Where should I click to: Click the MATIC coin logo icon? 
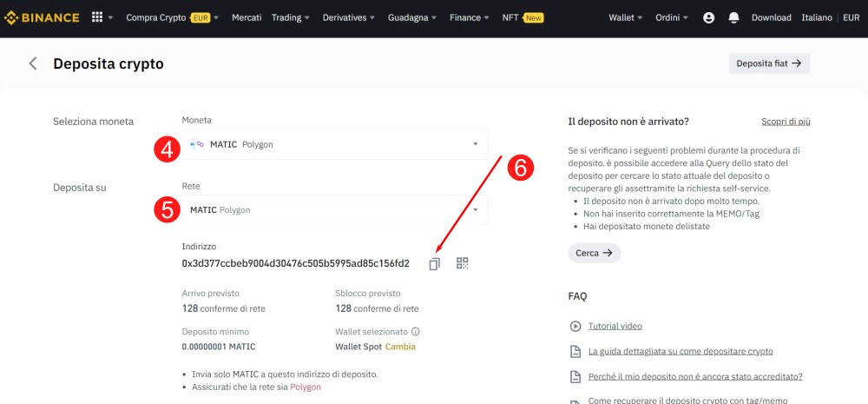pos(196,144)
